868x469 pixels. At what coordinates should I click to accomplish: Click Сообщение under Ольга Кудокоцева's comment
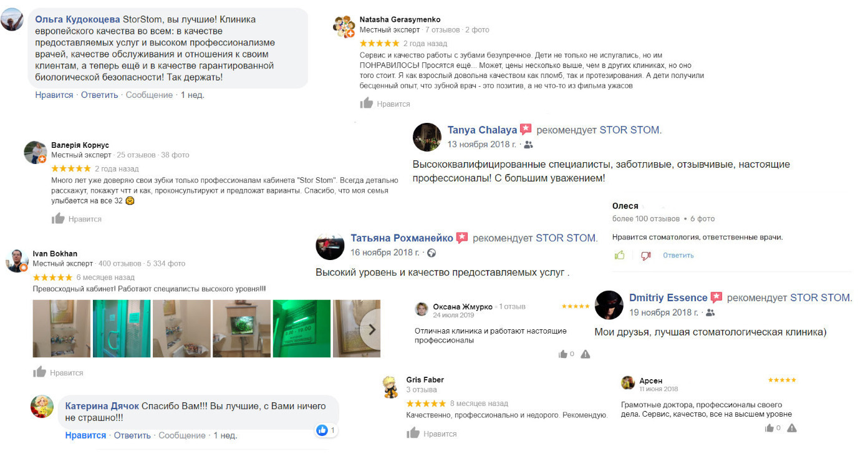pos(149,95)
